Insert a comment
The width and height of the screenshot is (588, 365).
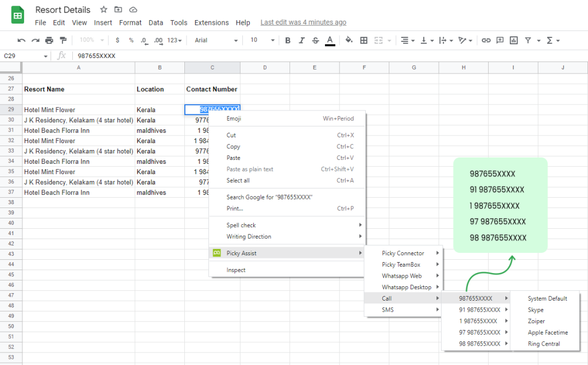[500, 40]
